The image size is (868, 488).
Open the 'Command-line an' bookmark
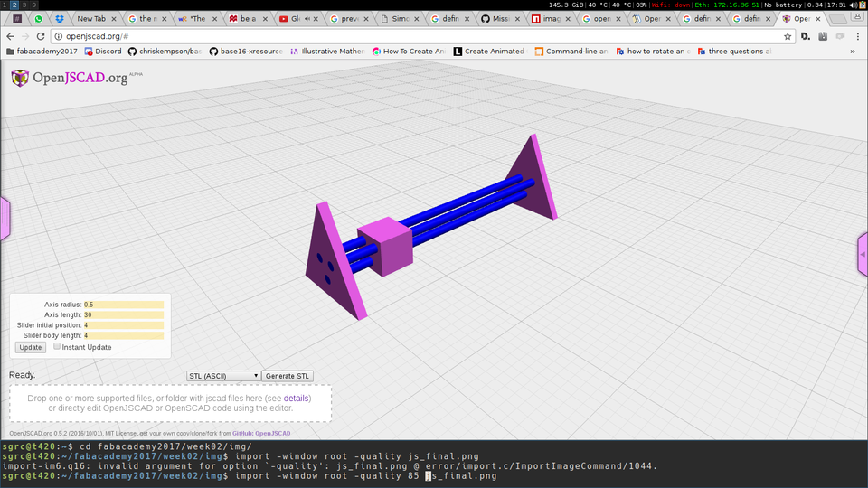click(571, 51)
